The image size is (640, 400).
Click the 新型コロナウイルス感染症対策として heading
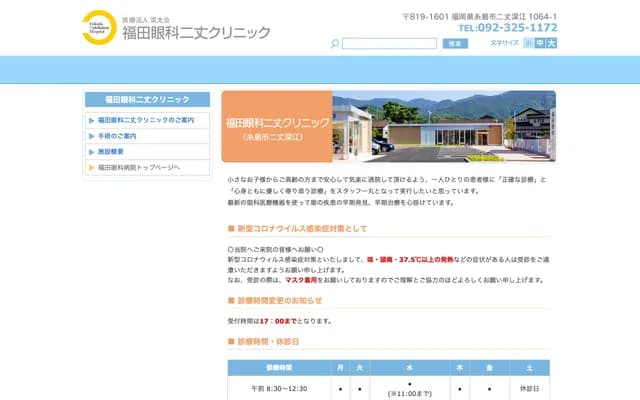click(302, 229)
